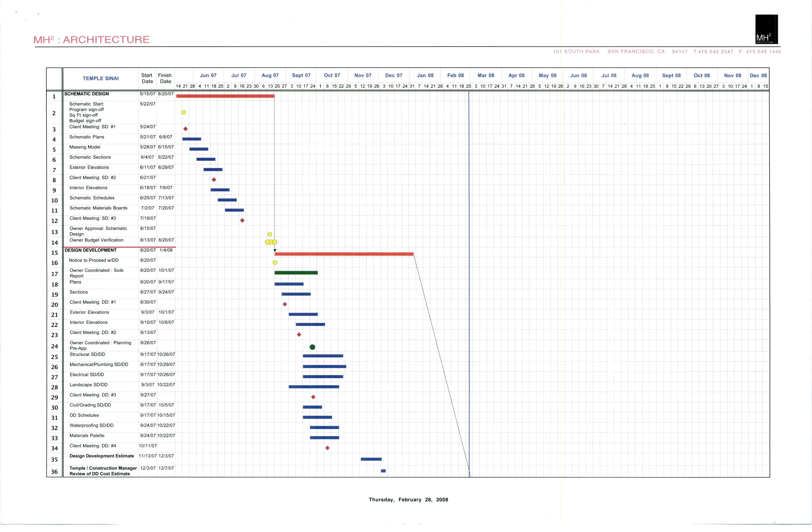Click the yellow Schematic Start milestone circle

pos(184,112)
